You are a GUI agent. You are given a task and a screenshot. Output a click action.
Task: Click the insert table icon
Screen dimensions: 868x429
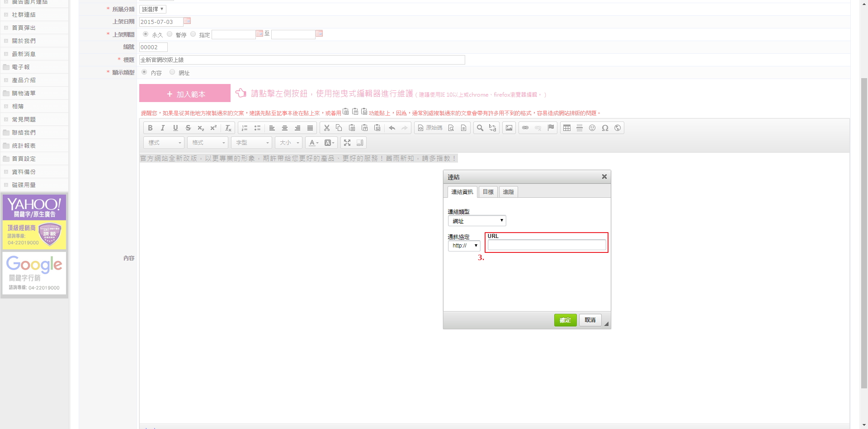pyautogui.click(x=567, y=128)
